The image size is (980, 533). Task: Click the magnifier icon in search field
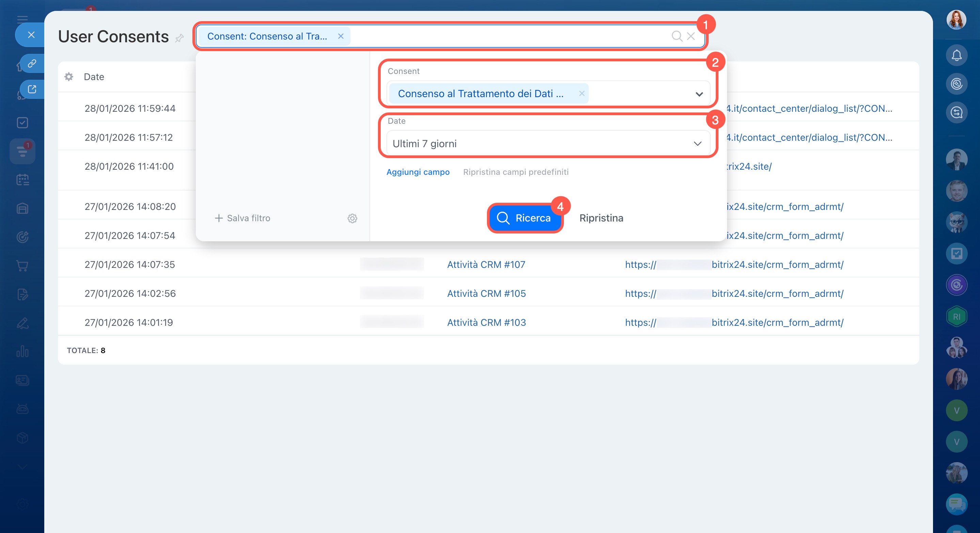pos(676,36)
